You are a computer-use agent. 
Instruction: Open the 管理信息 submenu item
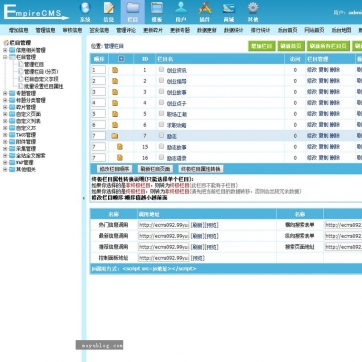(45, 30)
